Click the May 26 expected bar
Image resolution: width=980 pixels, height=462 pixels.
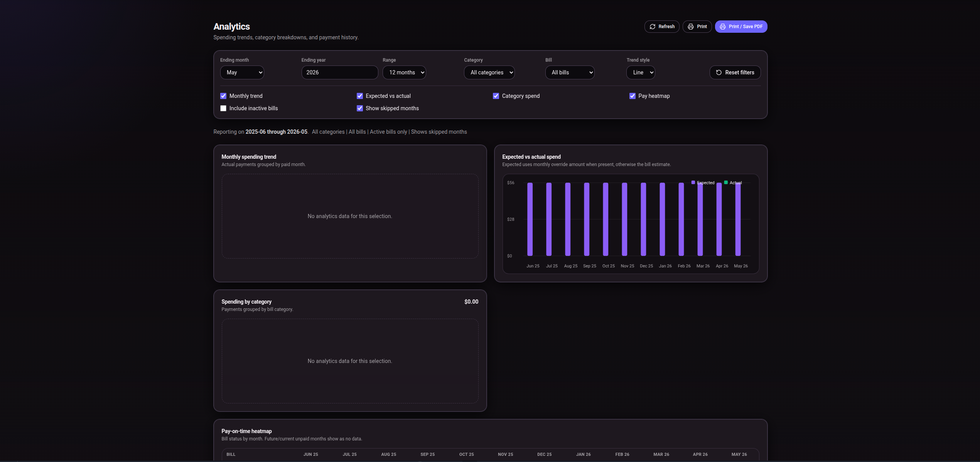point(738,219)
